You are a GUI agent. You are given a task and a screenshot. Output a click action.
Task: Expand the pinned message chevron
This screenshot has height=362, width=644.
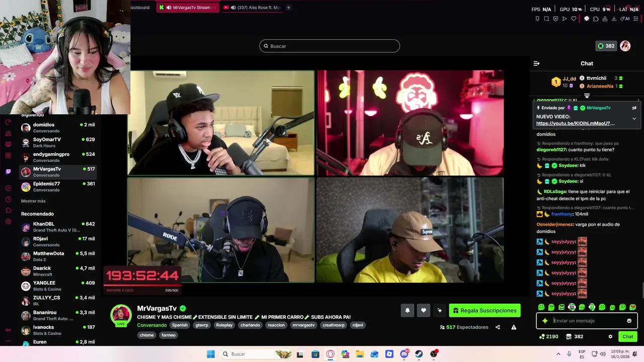point(634,119)
